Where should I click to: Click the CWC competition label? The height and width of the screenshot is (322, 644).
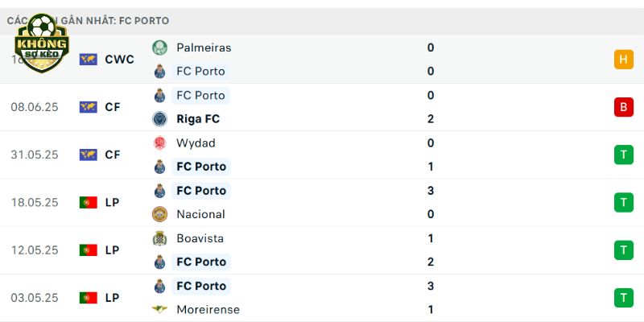[119, 60]
